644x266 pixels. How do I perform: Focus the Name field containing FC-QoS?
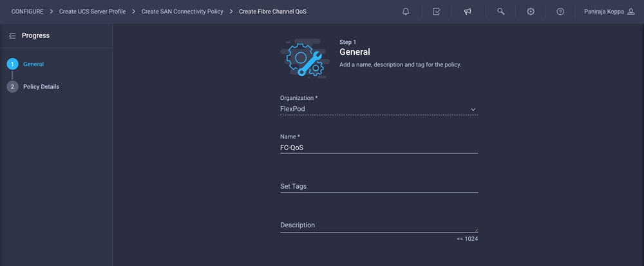click(379, 147)
